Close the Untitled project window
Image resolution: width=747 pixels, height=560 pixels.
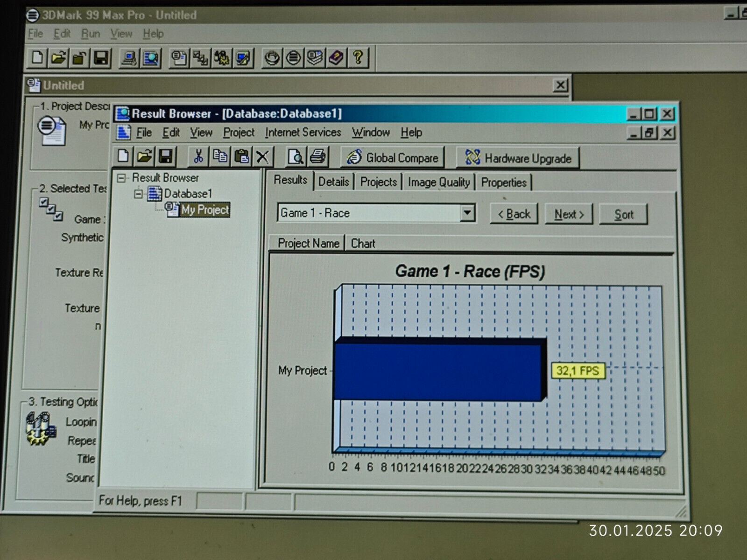pos(560,85)
